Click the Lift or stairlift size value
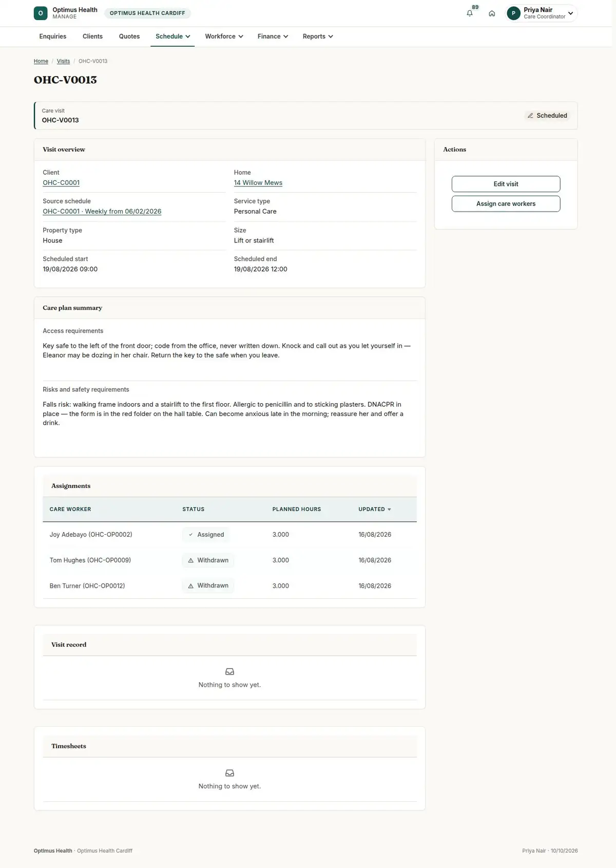The height and width of the screenshot is (868, 616). [254, 240]
